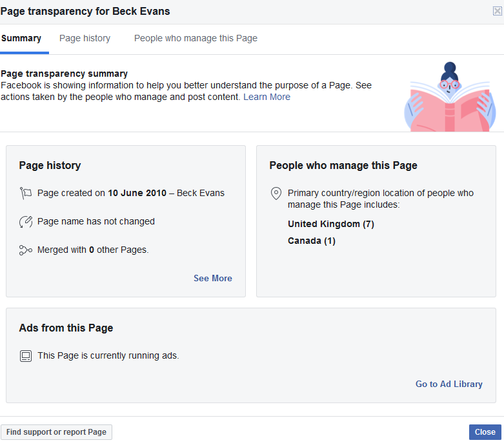The height and width of the screenshot is (447, 504).
Task: Click the blue Close button
Action: click(x=485, y=432)
